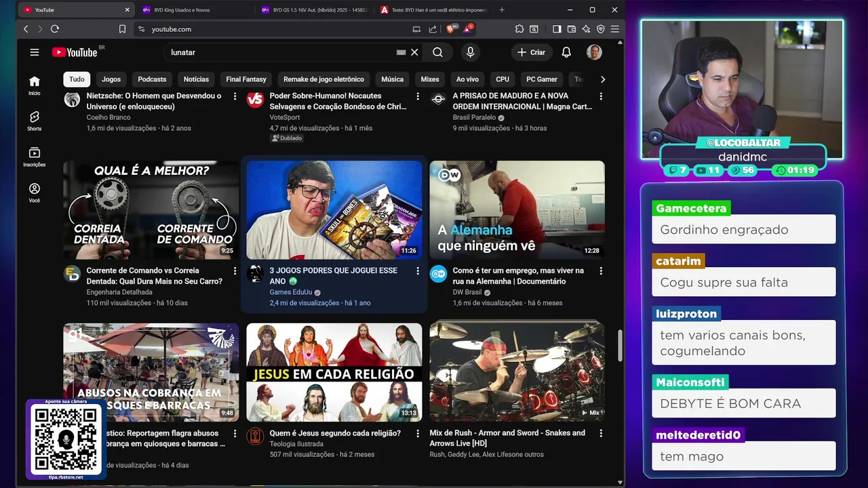Screen dimensions: 868x488
Task: Open Inscrições in the sidebar
Action: click(35, 157)
